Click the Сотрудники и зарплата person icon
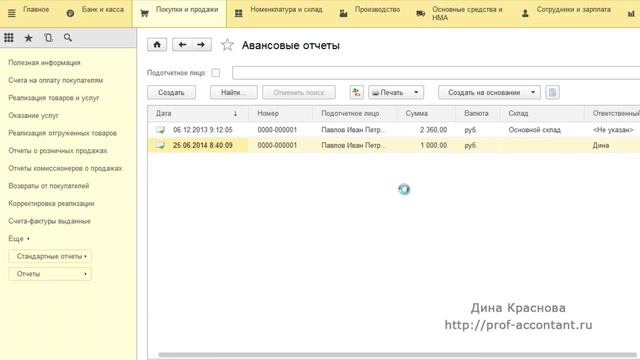This screenshot has height=360, width=640. click(x=525, y=13)
